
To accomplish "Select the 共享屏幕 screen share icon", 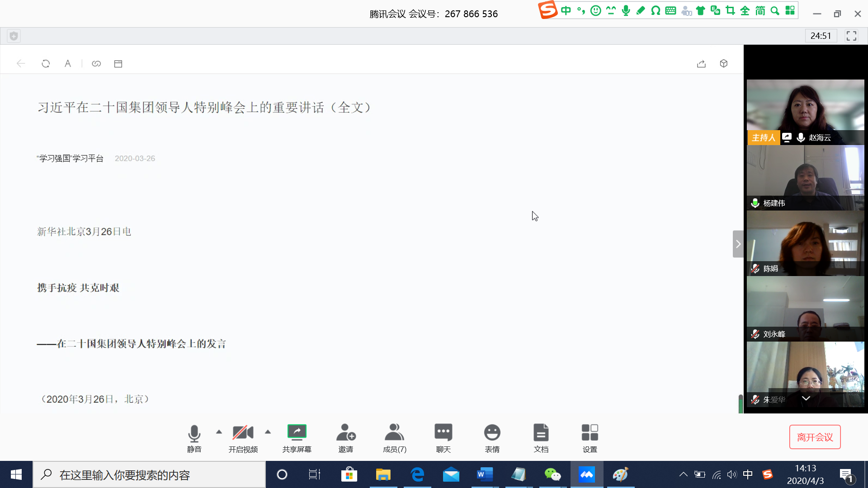I will point(297,432).
